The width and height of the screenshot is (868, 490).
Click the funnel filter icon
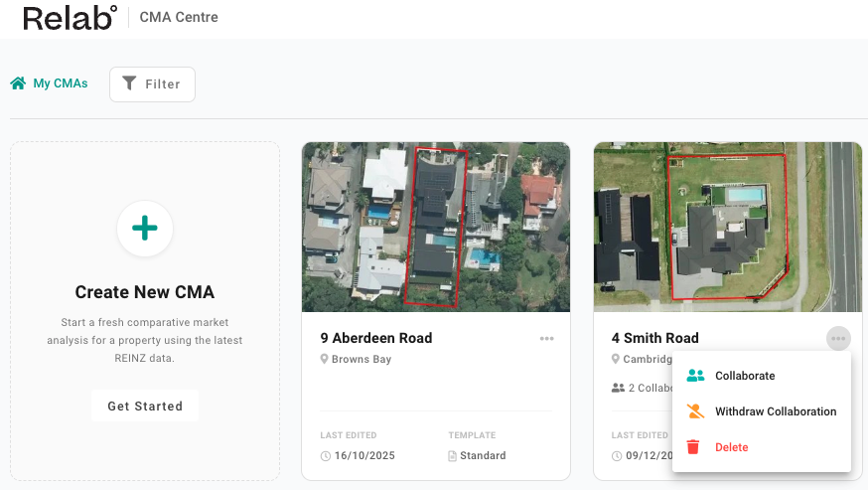pyautogui.click(x=129, y=84)
